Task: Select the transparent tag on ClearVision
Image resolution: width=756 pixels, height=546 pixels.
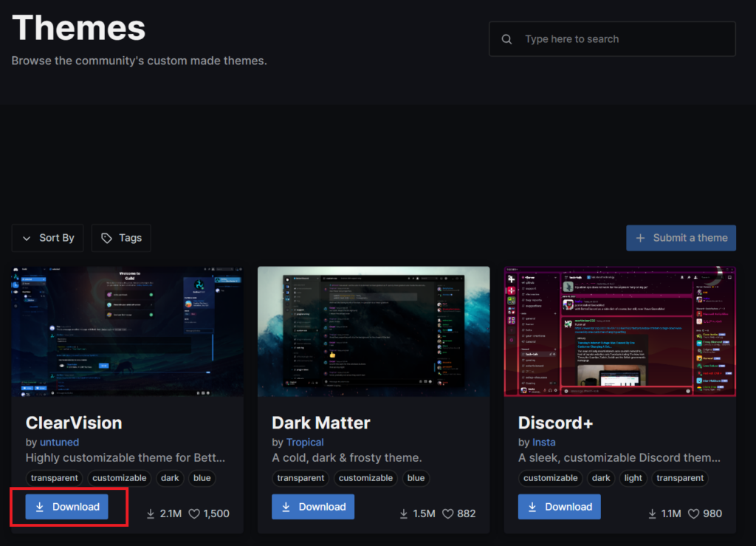Action: (55, 478)
